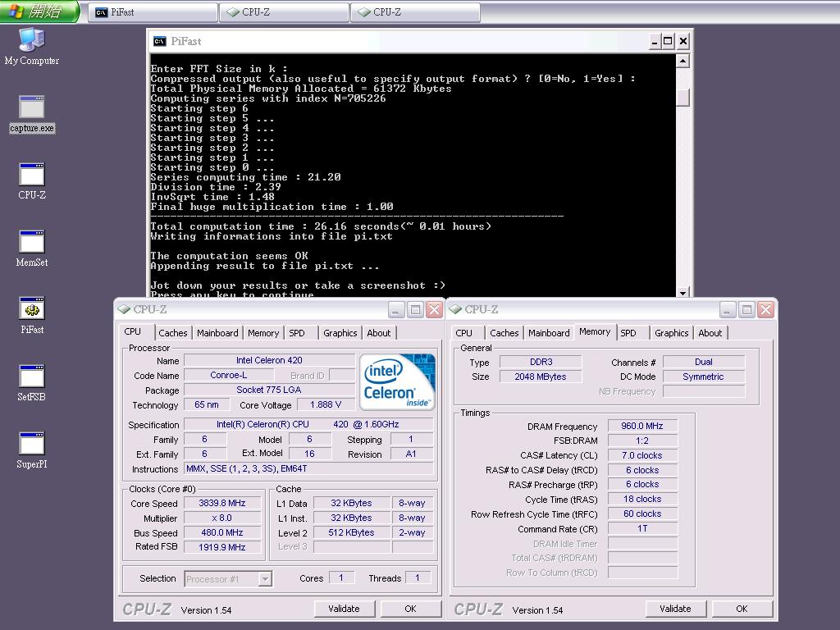
Task: Activate the second CPU-Z taskbar button
Action: click(415, 12)
